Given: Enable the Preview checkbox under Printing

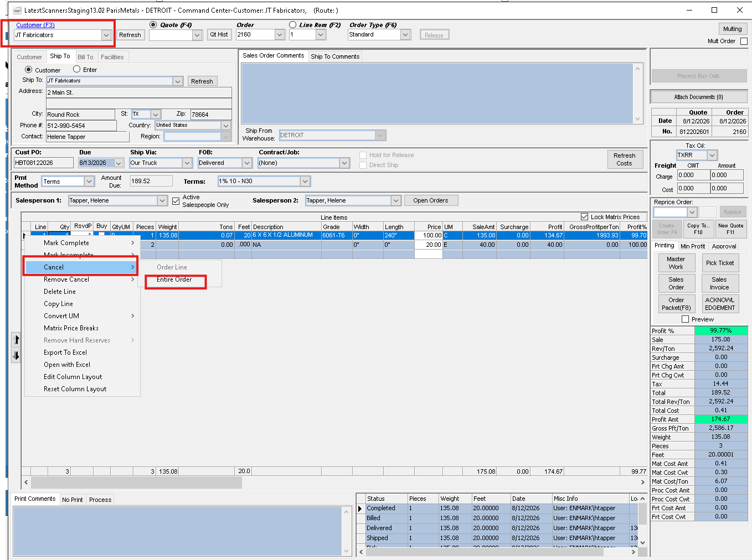Looking at the screenshot, I should tap(685, 319).
